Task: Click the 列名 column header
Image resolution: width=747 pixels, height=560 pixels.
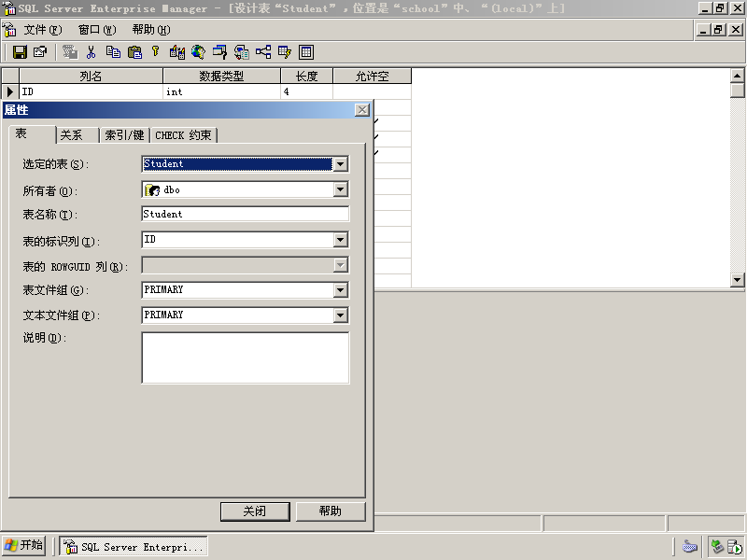Action: (x=91, y=77)
